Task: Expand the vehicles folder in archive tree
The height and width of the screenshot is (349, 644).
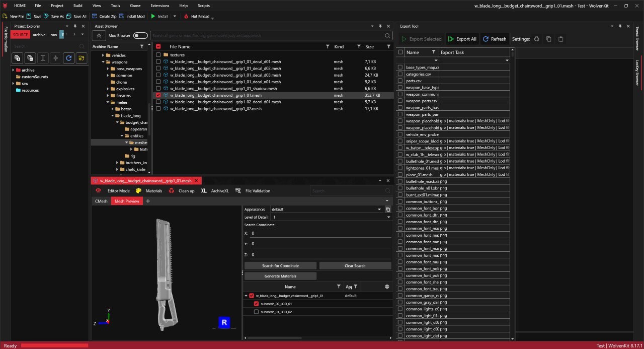Action: point(103,55)
